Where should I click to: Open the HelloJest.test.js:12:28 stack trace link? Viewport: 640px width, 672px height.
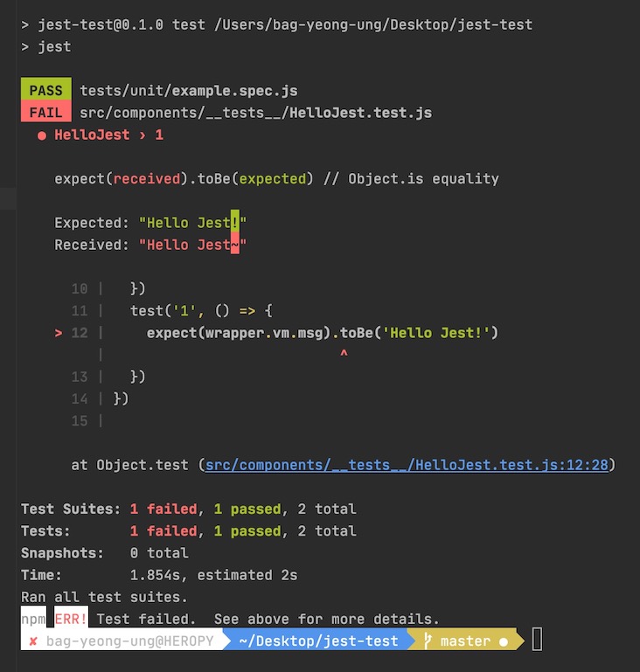click(x=407, y=465)
